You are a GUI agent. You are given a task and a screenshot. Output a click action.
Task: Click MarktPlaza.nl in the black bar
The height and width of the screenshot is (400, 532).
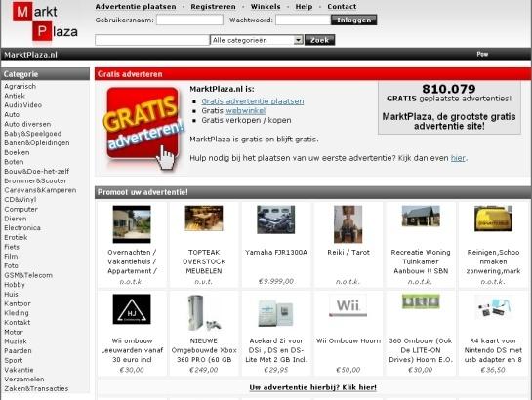pos(30,55)
